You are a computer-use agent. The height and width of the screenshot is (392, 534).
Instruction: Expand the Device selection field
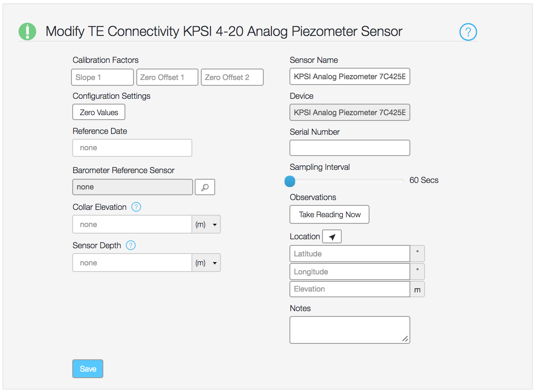[x=349, y=112]
